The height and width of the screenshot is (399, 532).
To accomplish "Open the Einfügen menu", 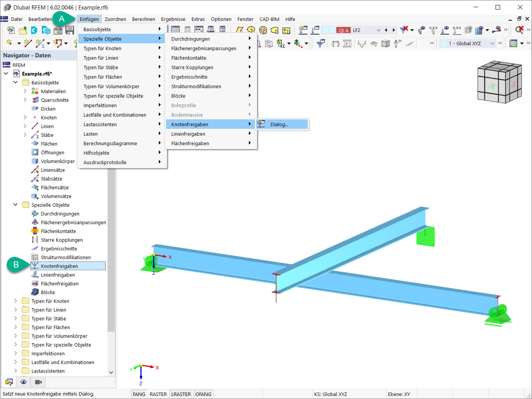I will coord(89,19).
